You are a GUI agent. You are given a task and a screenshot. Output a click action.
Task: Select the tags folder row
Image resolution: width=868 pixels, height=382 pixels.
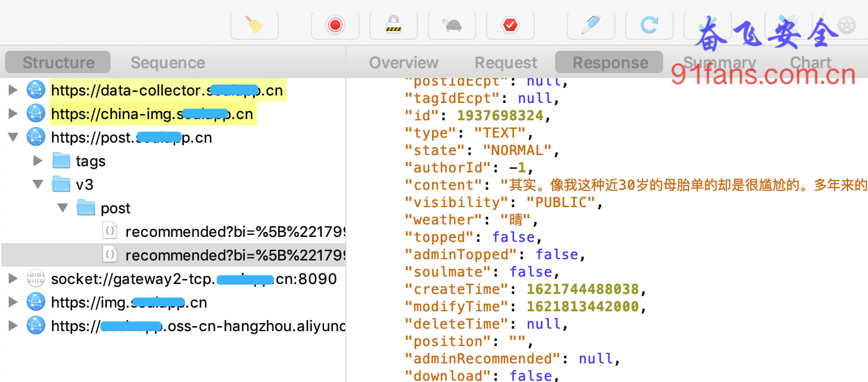173,161
